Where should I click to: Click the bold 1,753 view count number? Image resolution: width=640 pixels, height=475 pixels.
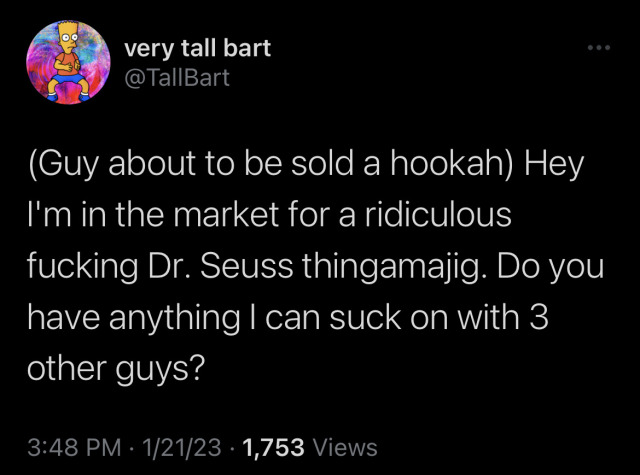(277, 447)
